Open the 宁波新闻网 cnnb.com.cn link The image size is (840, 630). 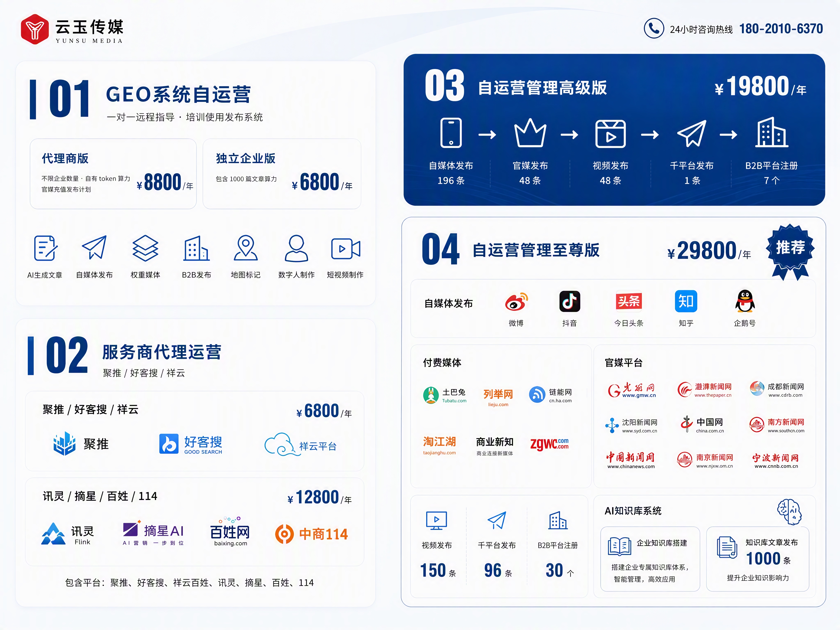click(x=776, y=461)
